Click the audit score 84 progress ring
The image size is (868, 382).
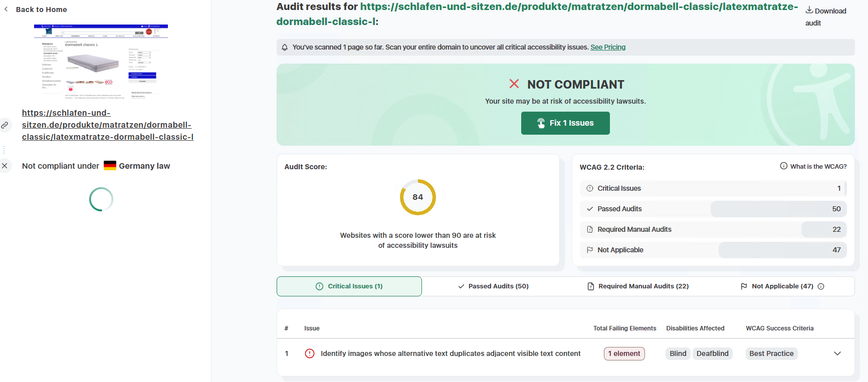(x=418, y=197)
